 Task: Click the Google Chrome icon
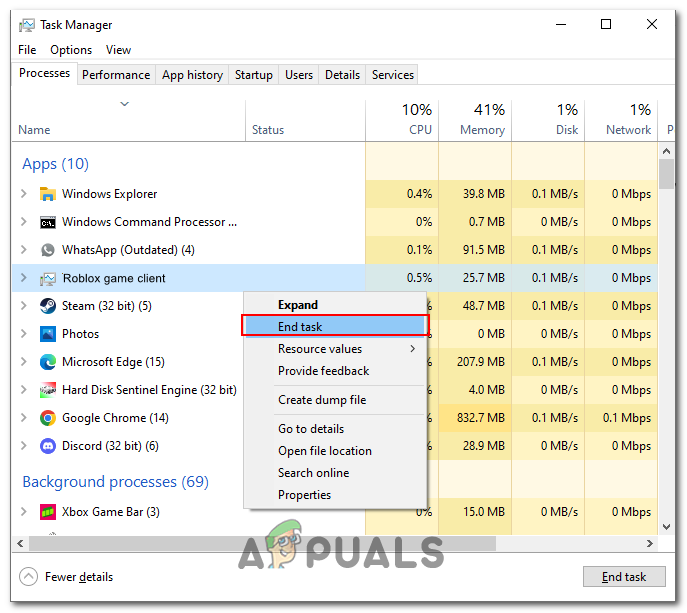coord(47,418)
